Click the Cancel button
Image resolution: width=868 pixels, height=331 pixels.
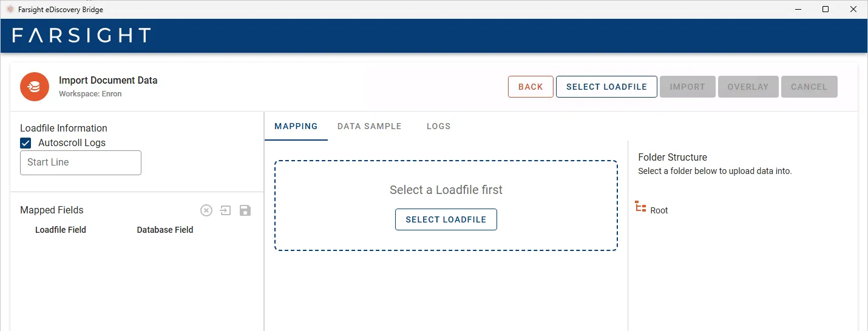809,87
